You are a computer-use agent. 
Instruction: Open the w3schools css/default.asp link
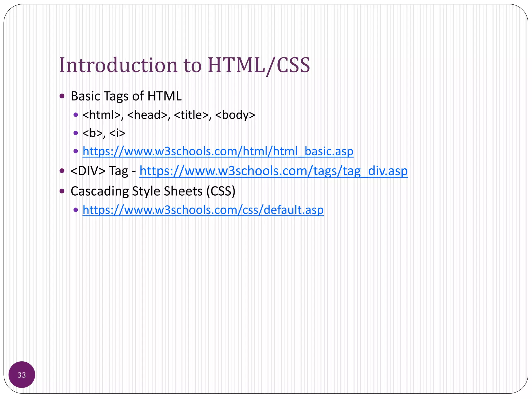click(x=203, y=210)
